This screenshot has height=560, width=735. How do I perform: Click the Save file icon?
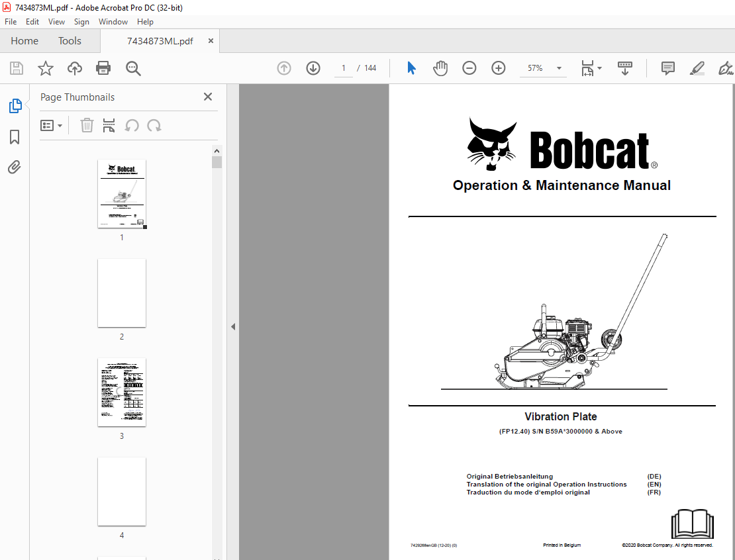pos(17,68)
